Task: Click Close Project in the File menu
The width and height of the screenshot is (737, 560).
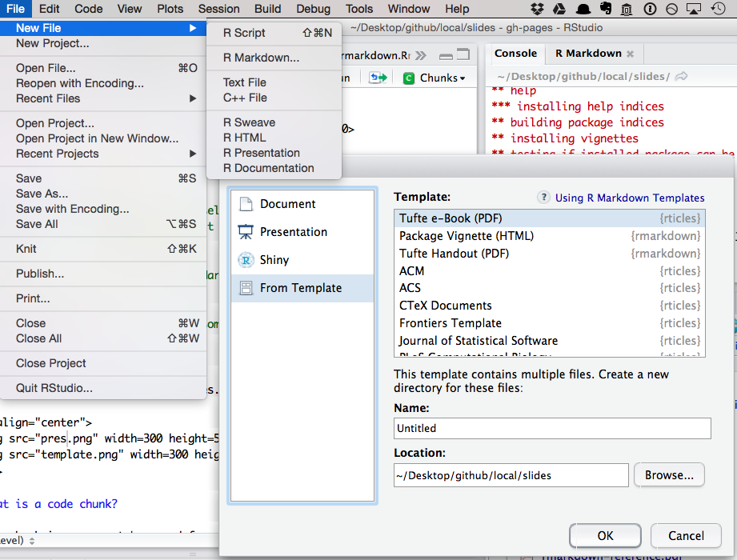Action: 103,364
